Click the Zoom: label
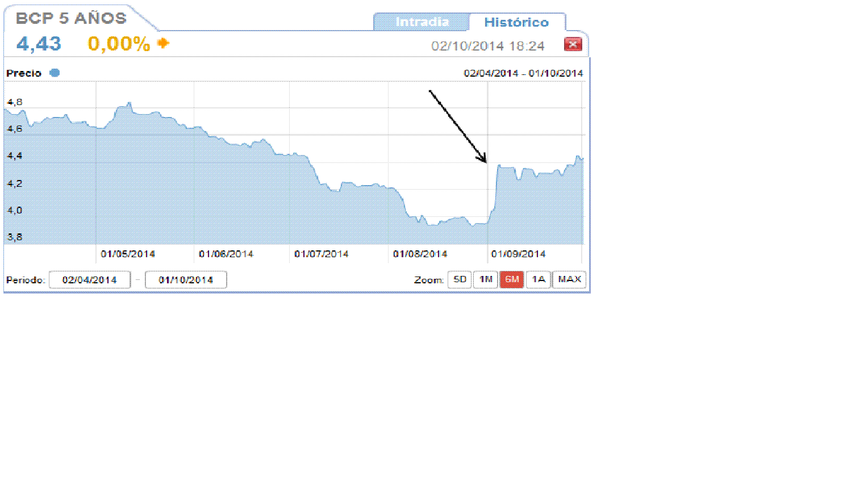Image resolution: width=868 pixels, height=490 pixels. [x=429, y=280]
